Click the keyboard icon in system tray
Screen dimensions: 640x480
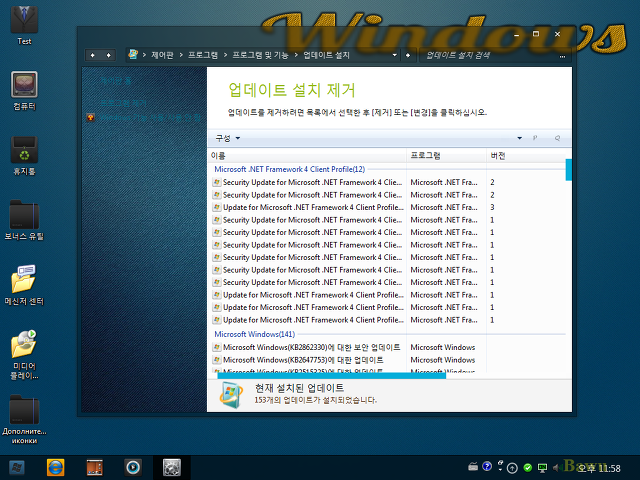pos(473,467)
